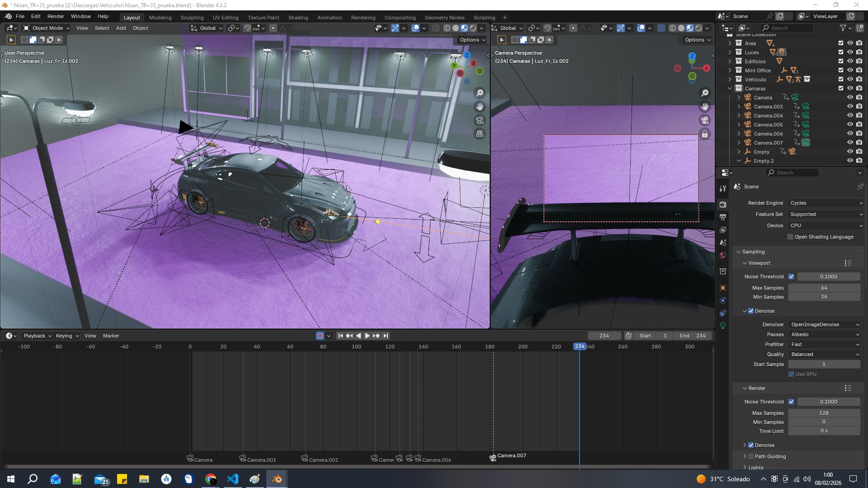The image size is (868, 488).
Task: Open the World properties tab icon
Action: click(723, 255)
